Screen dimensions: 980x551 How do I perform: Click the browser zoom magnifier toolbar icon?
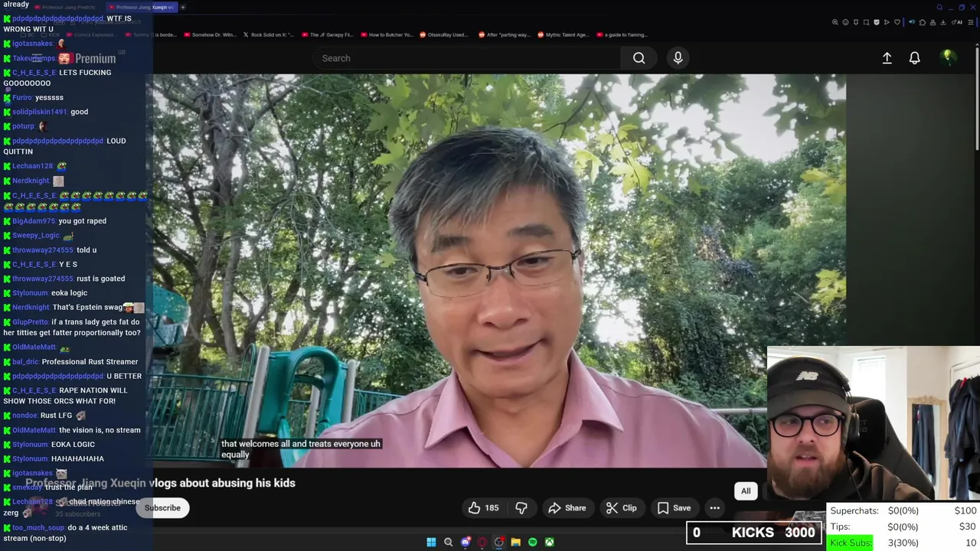[x=835, y=22]
